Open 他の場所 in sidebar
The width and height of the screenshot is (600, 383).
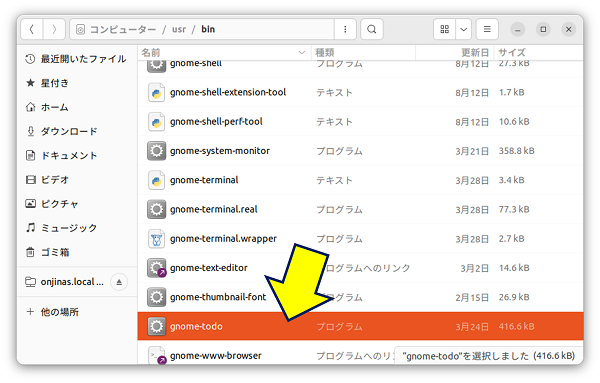pos(76,312)
